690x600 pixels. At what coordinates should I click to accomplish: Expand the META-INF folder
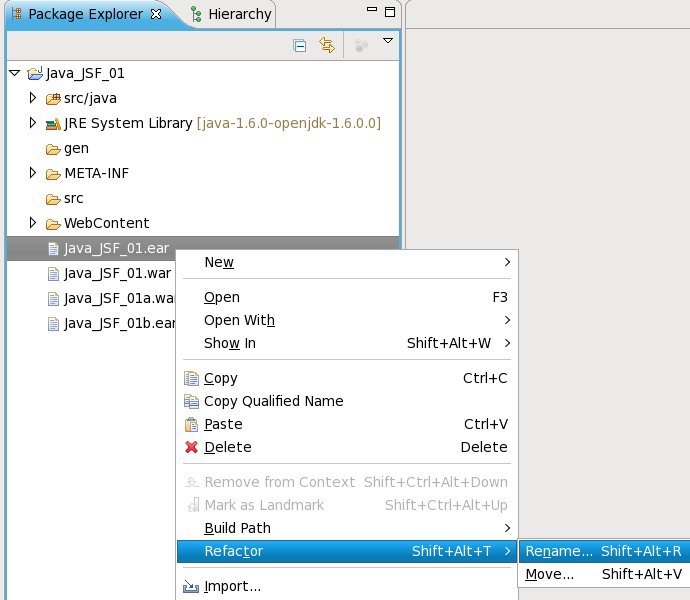pyautogui.click(x=33, y=173)
